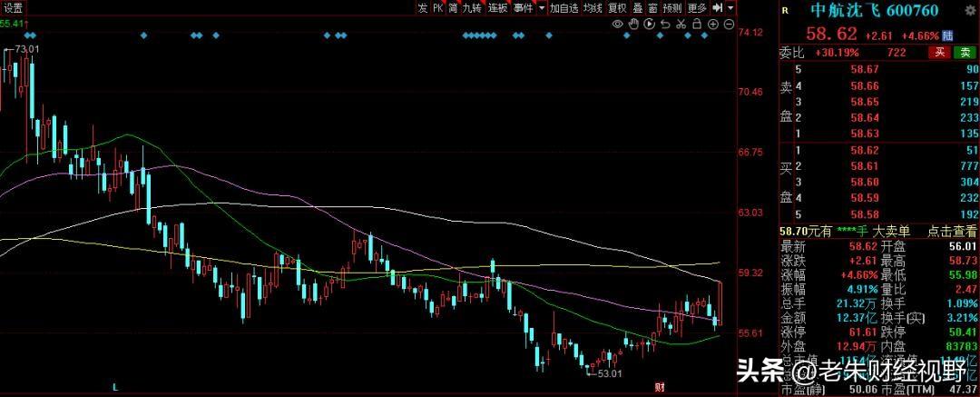This screenshot has height=397, width=980.
Task: Zoom out with the minus circle icon
Action: 729,25
